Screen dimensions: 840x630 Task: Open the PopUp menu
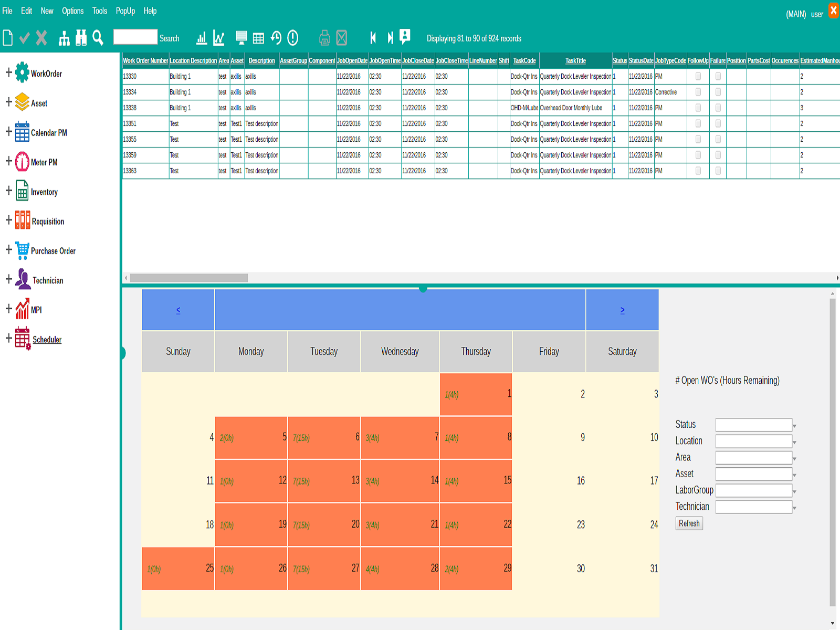pyautogui.click(x=125, y=10)
